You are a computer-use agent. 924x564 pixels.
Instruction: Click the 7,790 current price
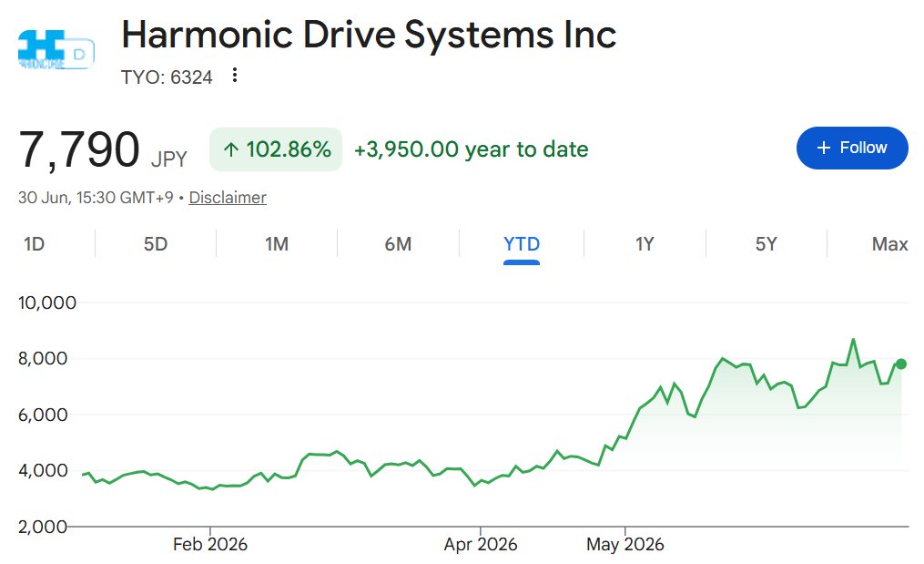79,149
